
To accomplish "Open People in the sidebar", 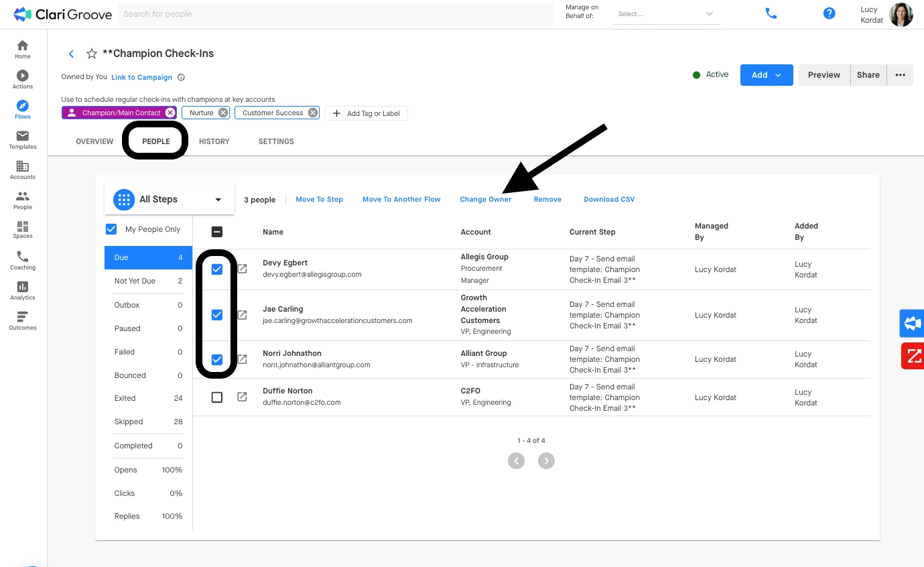I will (x=23, y=200).
